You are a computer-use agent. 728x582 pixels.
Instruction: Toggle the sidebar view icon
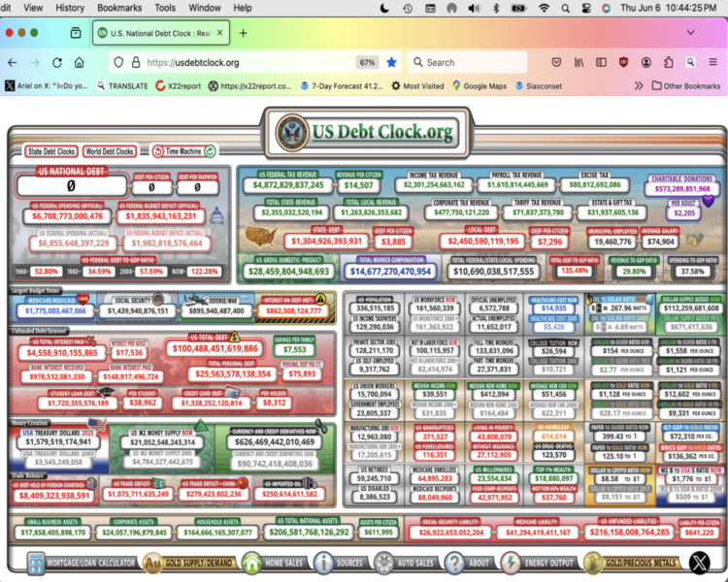[x=601, y=63]
